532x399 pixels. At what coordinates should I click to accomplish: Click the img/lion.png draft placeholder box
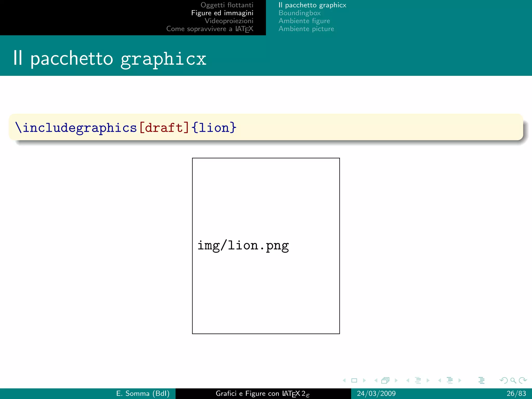pos(266,246)
